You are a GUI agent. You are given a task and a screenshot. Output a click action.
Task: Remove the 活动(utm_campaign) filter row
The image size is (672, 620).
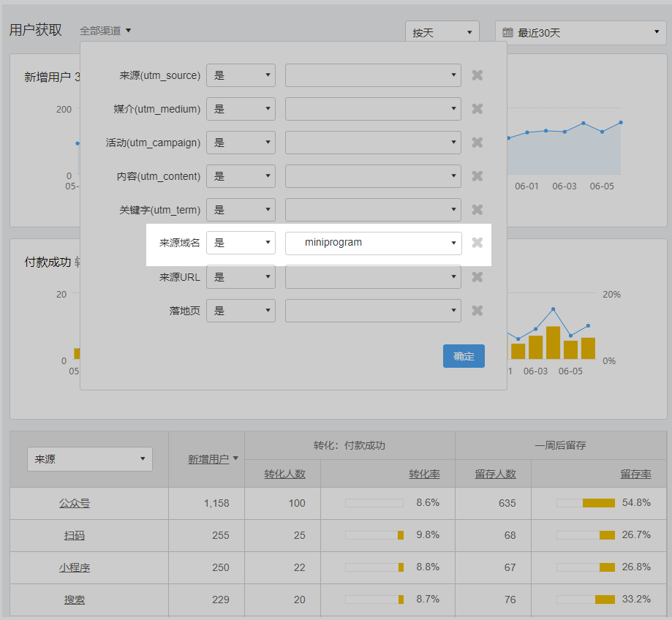[x=477, y=142]
